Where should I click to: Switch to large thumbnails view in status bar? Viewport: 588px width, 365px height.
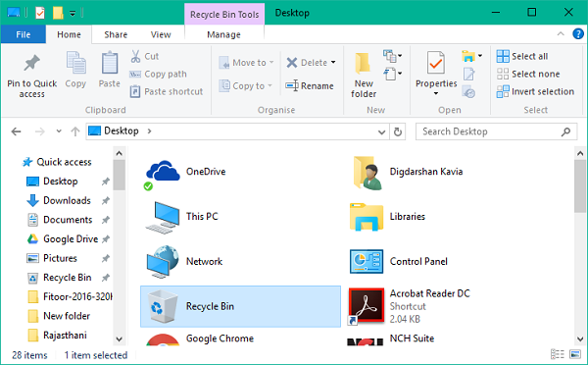[575, 354]
